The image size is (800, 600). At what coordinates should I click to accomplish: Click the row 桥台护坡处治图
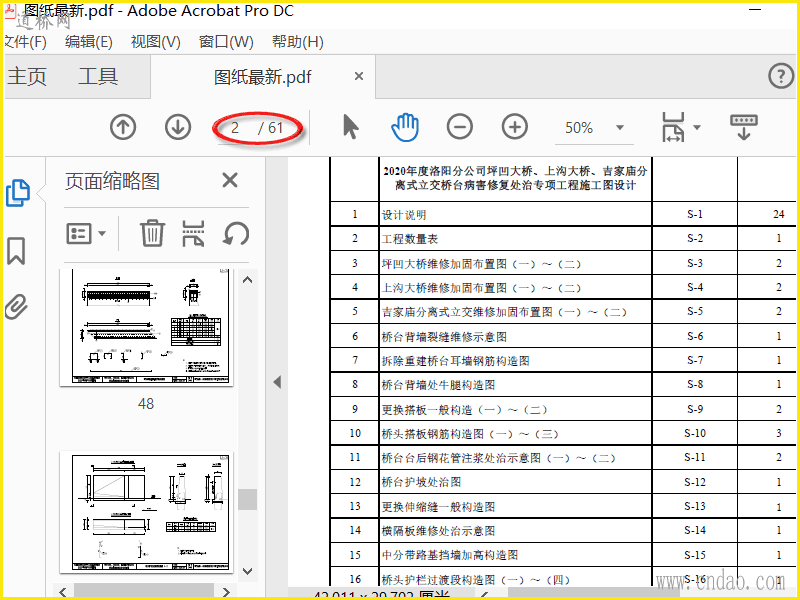(563, 482)
